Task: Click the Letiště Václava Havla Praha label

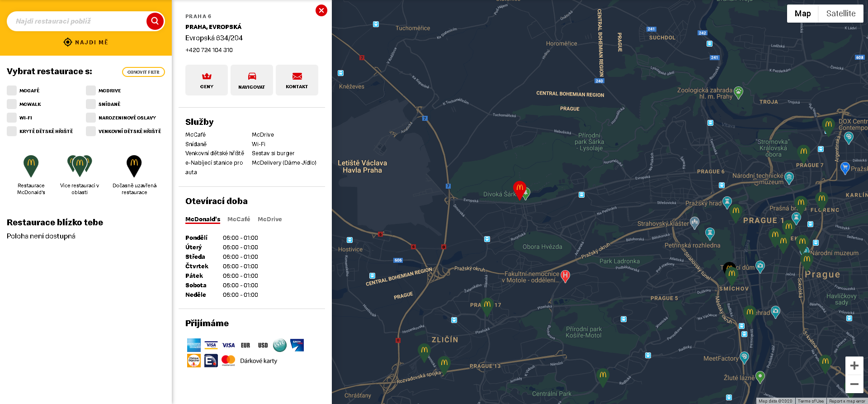Action: 362,166
